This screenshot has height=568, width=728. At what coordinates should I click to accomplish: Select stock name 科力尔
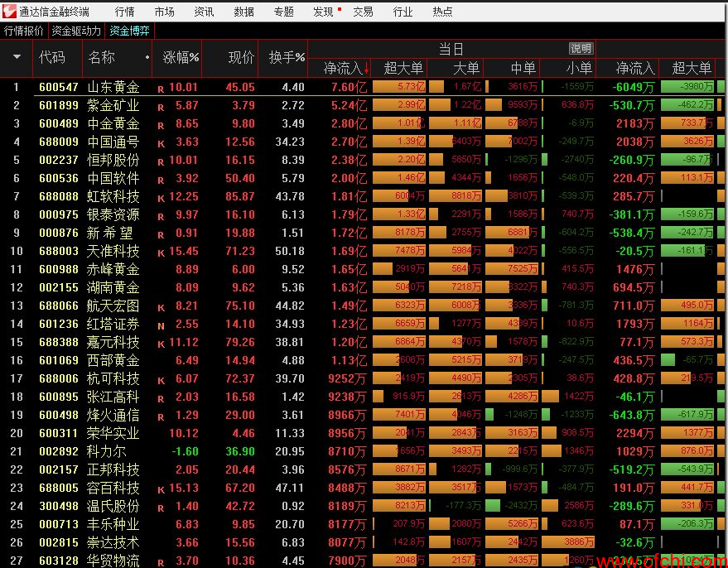(x=106, y=451)
